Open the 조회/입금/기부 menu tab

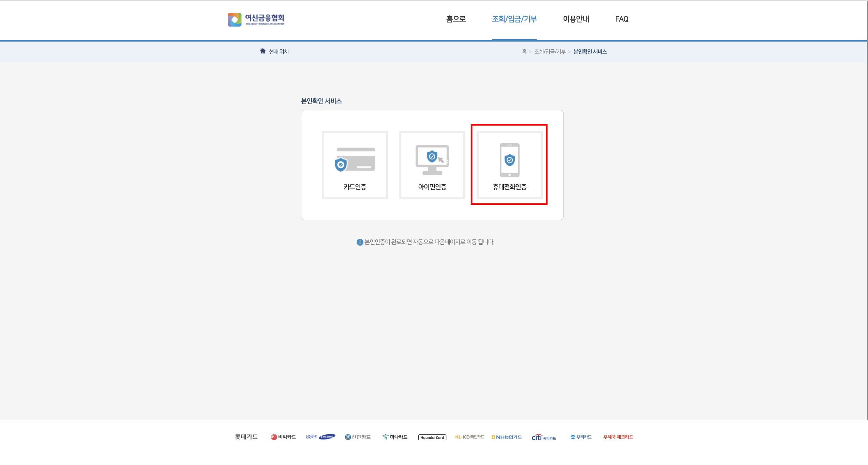pyautogui.click(x=514, y=19)
